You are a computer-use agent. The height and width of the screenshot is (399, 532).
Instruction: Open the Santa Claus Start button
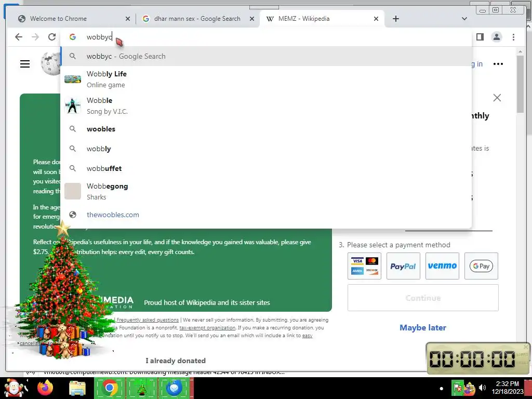(14, 388)
